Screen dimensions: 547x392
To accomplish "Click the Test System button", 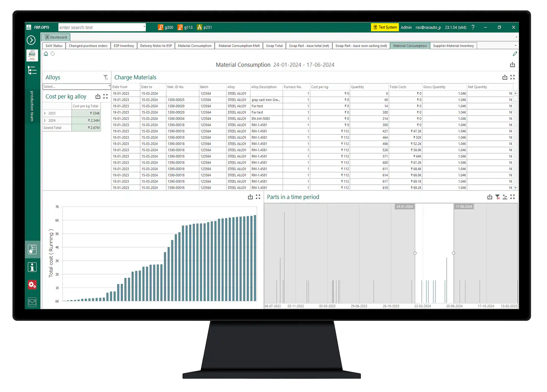I will tap(385, 27).
